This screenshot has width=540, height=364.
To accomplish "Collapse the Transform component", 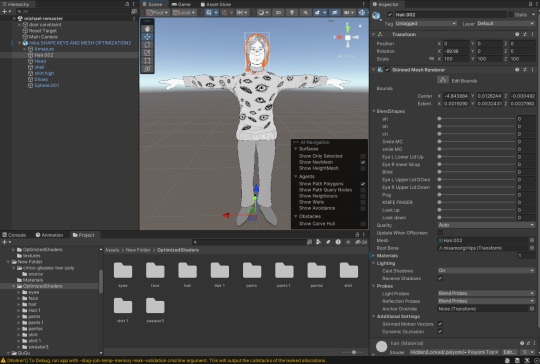I will click(374, 34).
